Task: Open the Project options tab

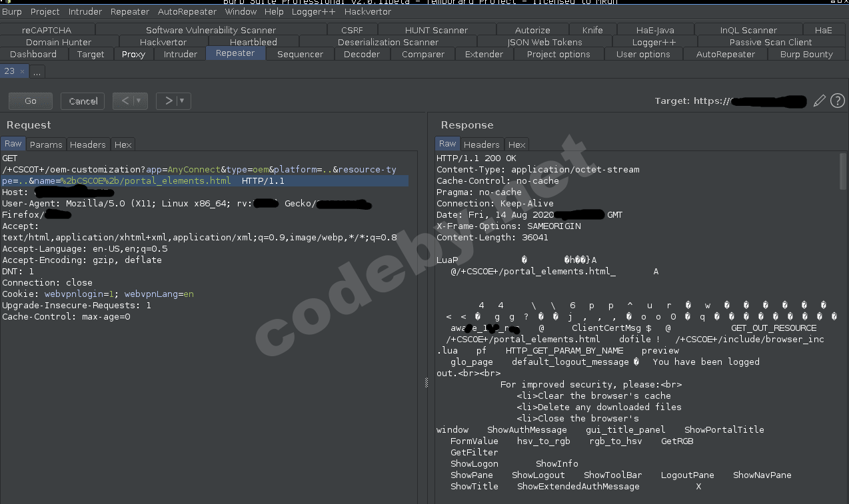Action: (x=558, y=54)
